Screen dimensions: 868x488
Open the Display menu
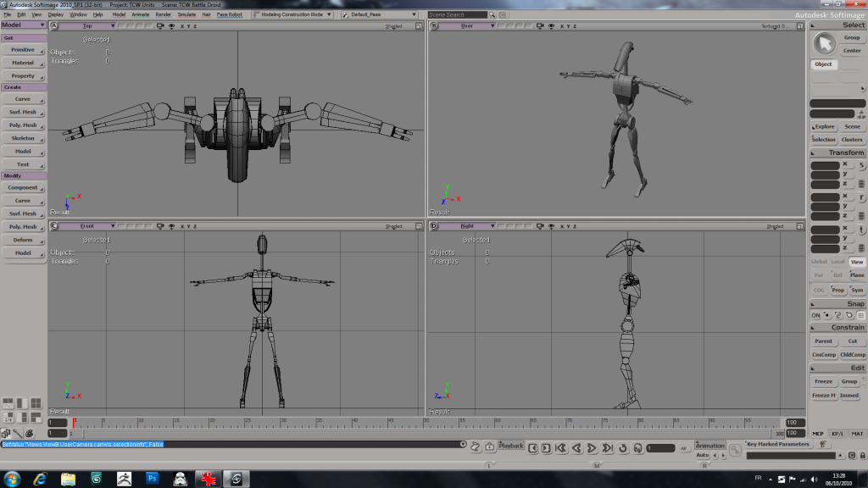coord(55,15)
